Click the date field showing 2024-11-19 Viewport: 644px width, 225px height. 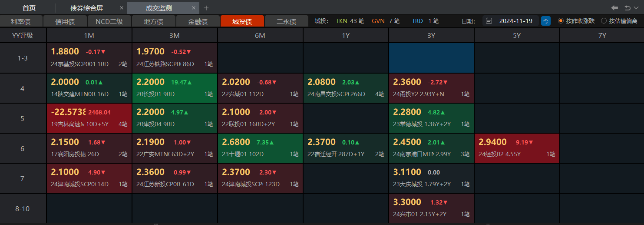pos(515,21)
